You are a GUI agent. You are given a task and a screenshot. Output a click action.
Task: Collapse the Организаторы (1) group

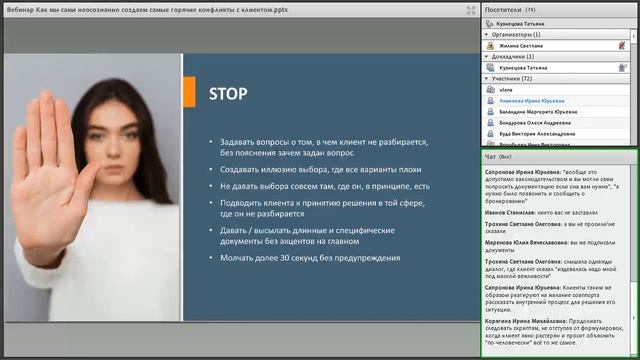(487, 35)
